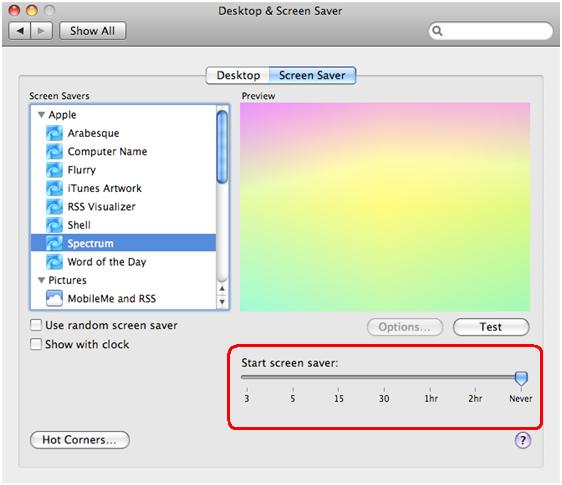The width and height of the screenshot is (562, 485).
Task: Open Hot Corners settings
Action: point(80,440)
